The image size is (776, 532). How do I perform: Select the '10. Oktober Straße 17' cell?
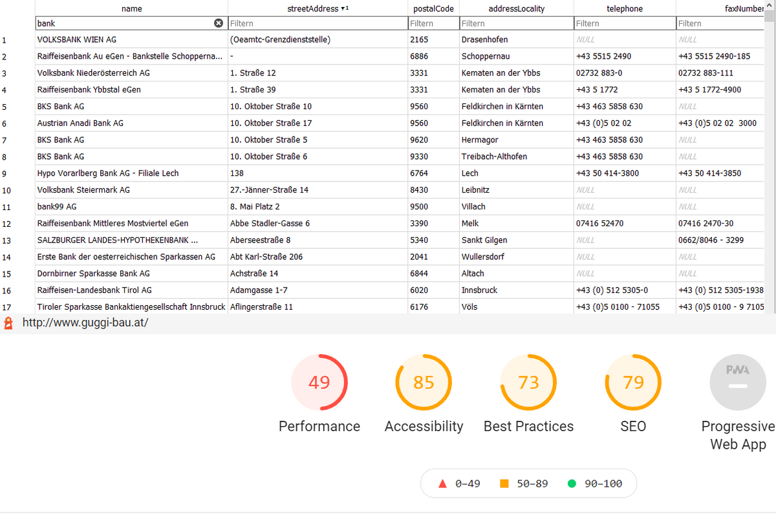[x=318, y=123]
